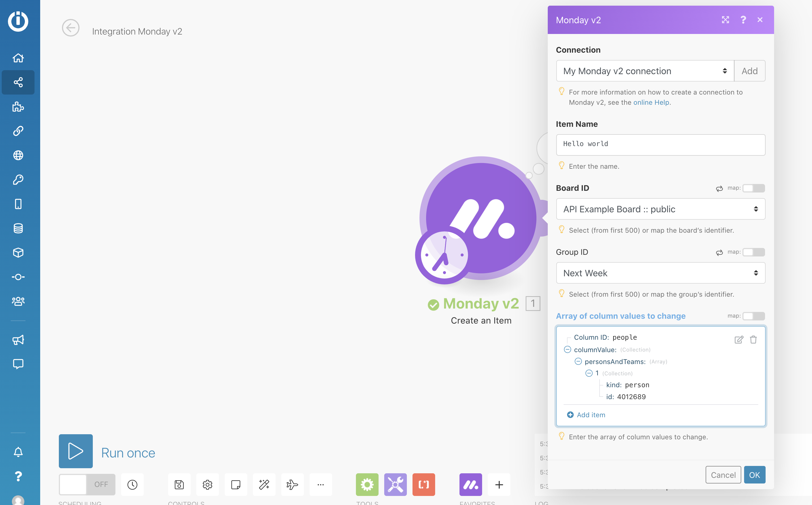Click the module order number 1
This screenshot has width=812, height=505.
533,303
